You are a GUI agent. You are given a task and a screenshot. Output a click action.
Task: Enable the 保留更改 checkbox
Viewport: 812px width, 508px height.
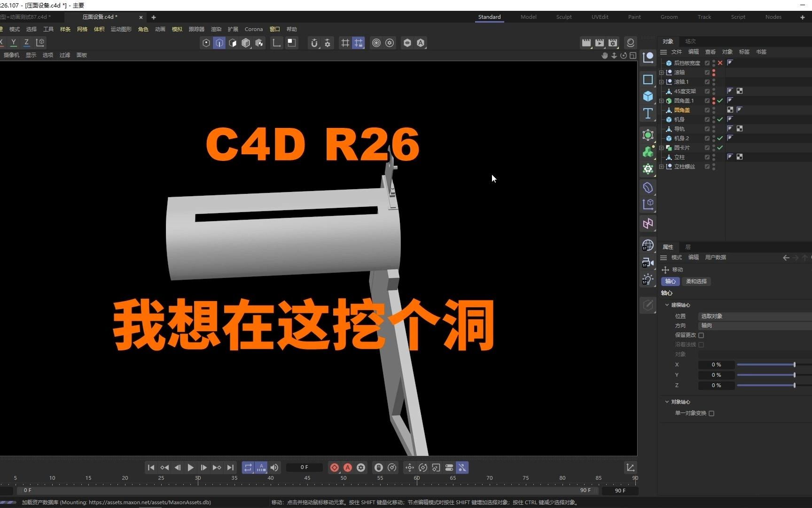(702, 335)
